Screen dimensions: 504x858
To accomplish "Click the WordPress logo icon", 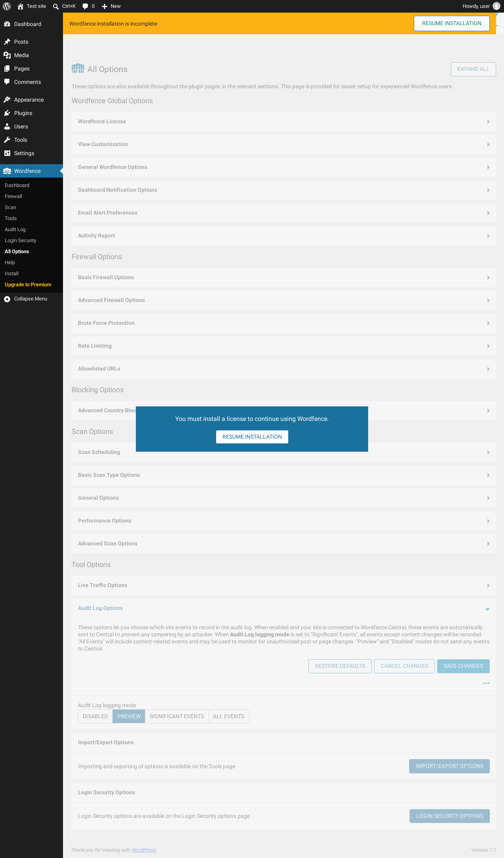I will [x=7, y=6].
